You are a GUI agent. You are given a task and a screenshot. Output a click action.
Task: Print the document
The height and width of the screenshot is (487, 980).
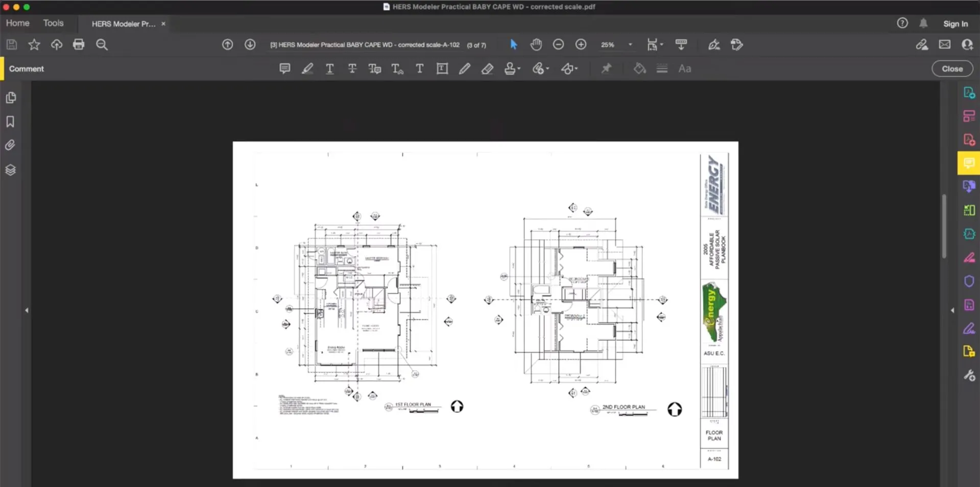coord(79,44)
